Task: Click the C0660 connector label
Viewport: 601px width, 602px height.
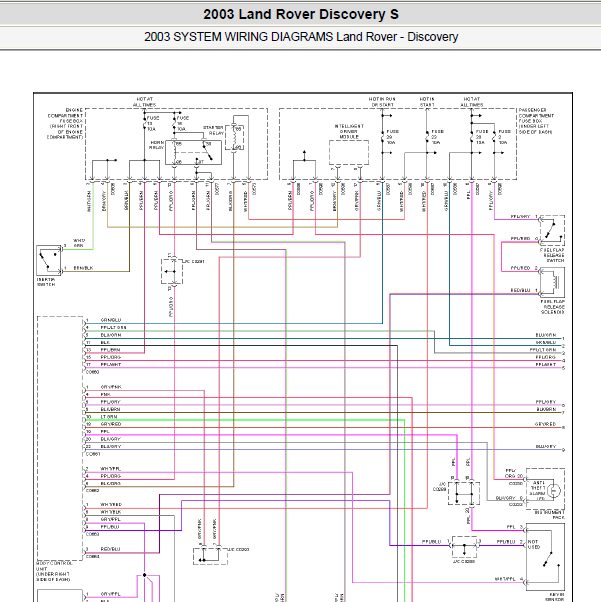Action: click(x=93, y=372)
